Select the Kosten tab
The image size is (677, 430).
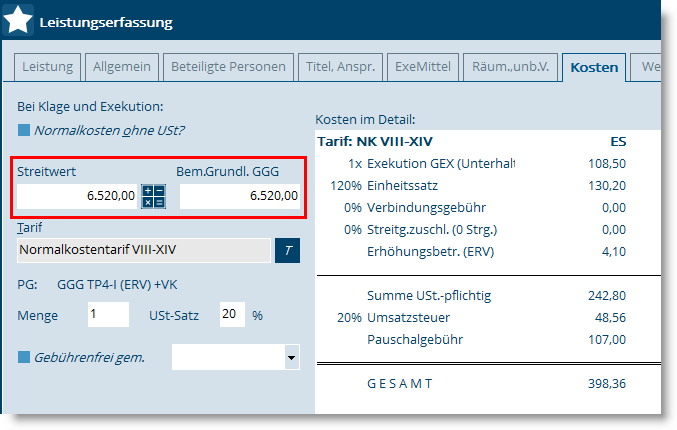pyautogui.click(x=594, y=68)
